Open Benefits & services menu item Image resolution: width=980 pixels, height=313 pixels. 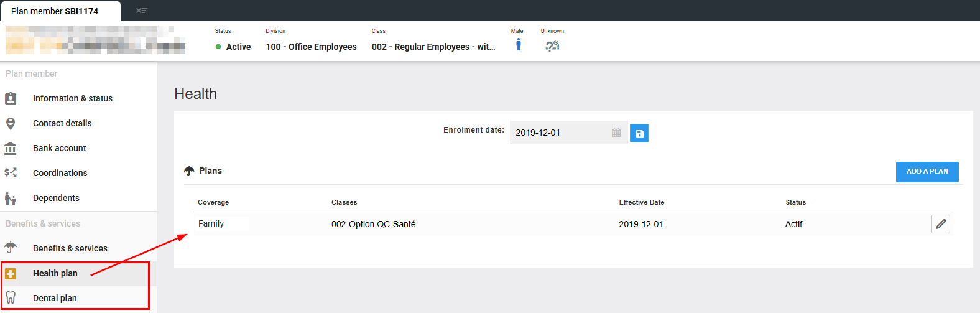(70, 248)
